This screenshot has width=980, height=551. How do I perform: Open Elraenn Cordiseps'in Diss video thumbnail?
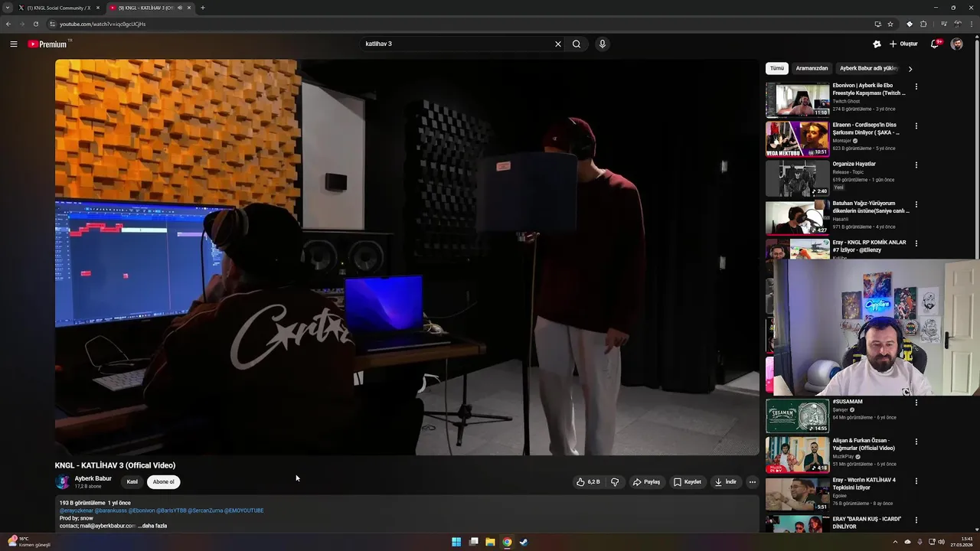click(798, 139)
